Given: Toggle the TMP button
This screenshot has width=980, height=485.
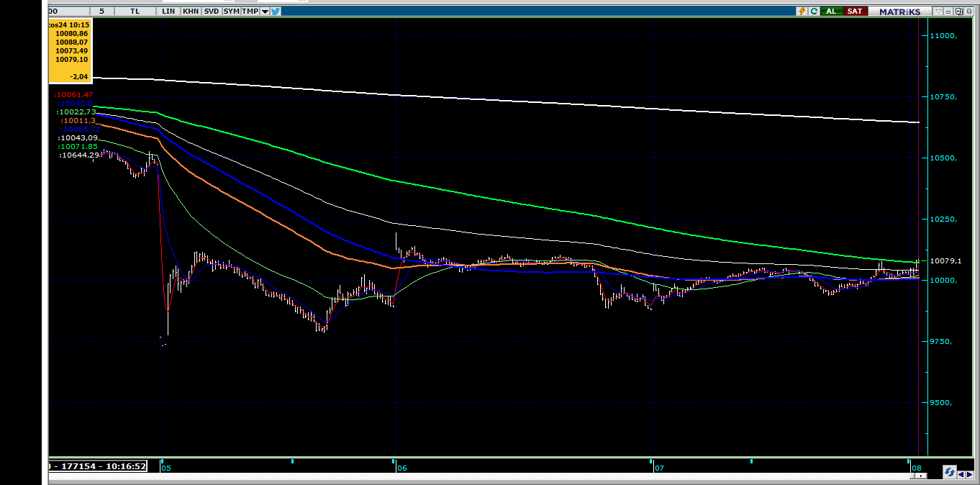Looking at the screenshot, I should (x=250, y=11).
